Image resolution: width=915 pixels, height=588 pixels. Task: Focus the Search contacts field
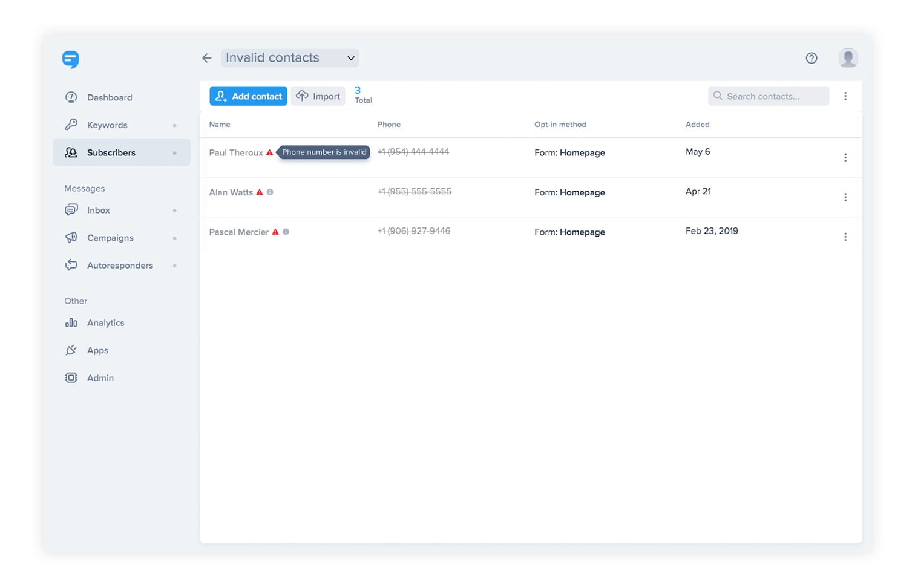769,96
